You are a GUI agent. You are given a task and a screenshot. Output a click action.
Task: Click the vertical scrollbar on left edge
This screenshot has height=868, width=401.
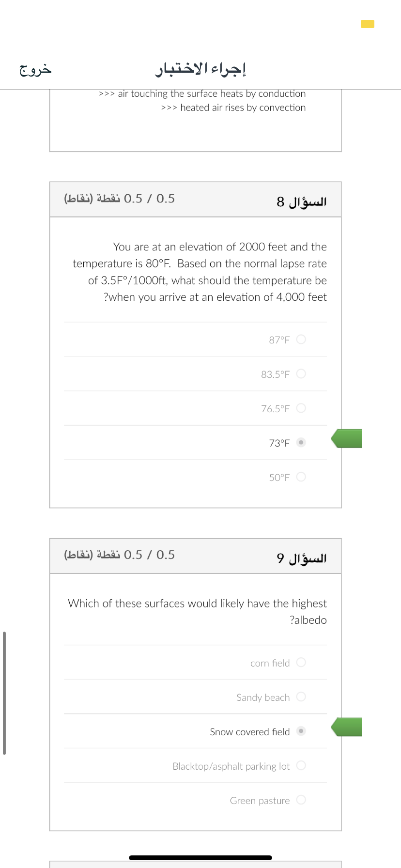pos(4,693)
